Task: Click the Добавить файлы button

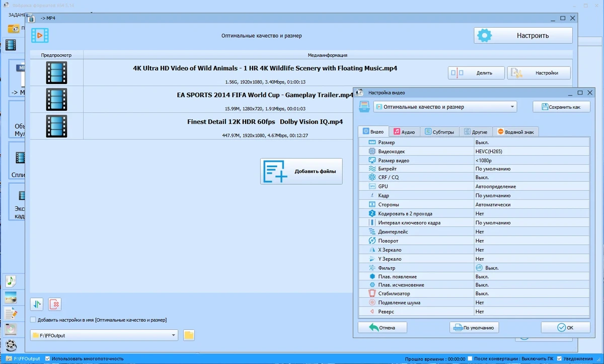Action: 301,171
